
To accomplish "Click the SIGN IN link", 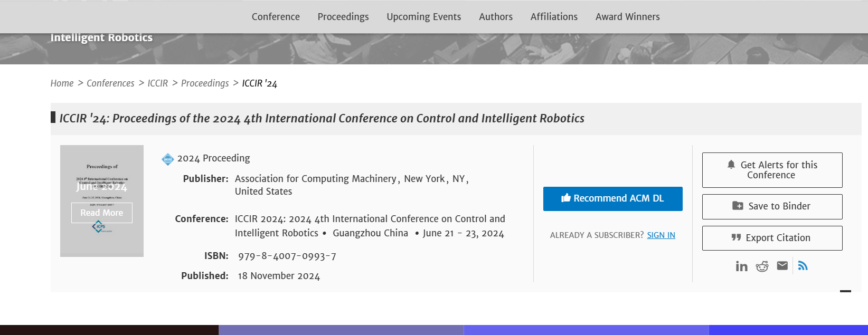I will [661, 235].
